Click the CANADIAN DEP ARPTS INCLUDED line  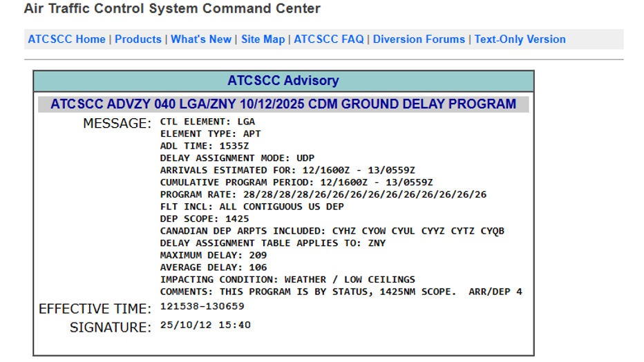[332, 231]
